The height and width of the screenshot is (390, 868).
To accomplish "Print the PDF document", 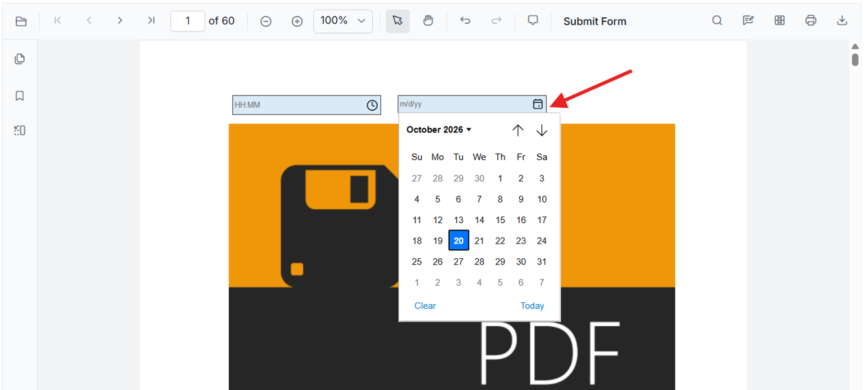I will [x=811, y=21].
